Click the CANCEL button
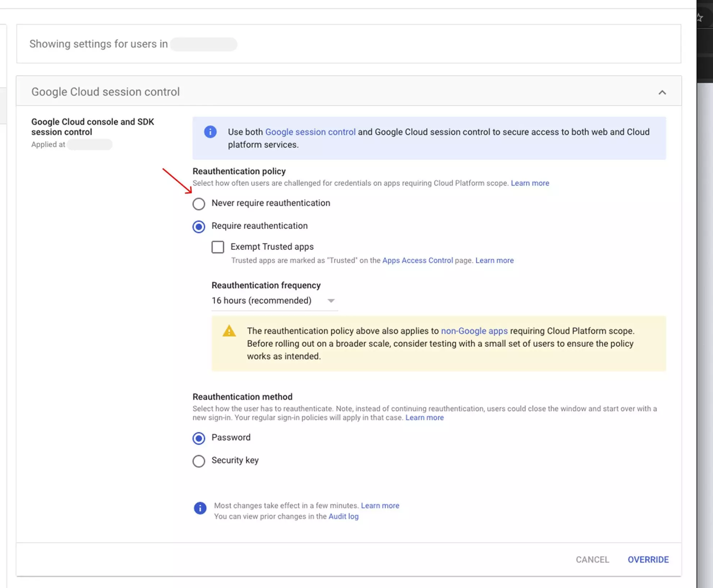 (x=592, y=560)
